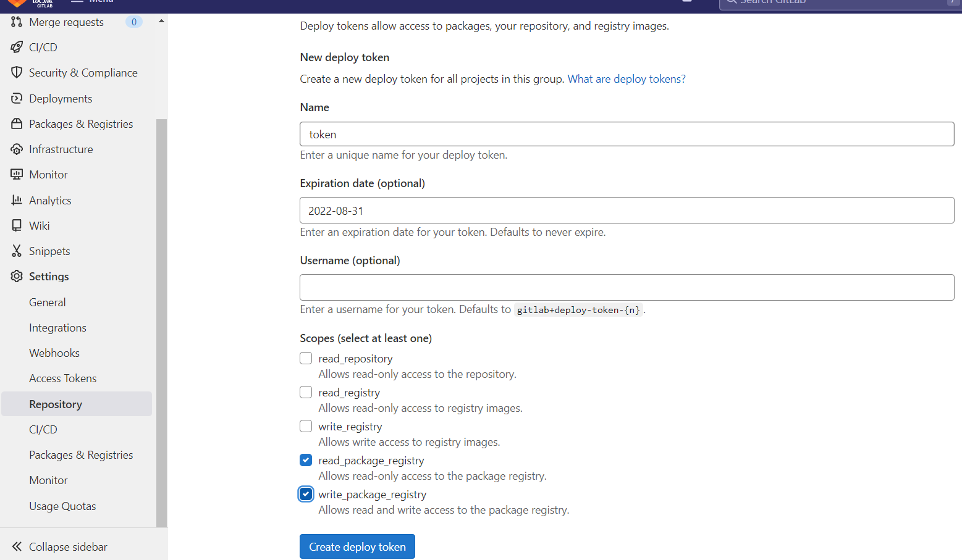
Task: Open Access Tokens settings item
Action: point(77,378)
